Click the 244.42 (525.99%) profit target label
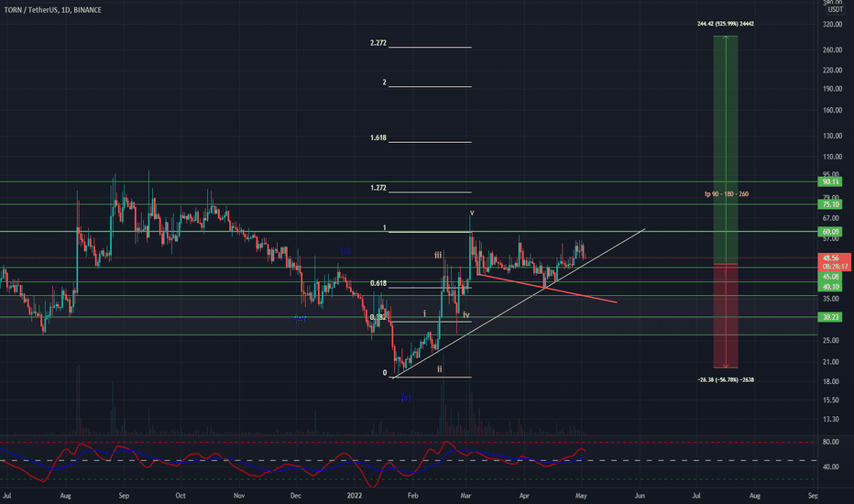854x504 pixels. tap(726, 24)
